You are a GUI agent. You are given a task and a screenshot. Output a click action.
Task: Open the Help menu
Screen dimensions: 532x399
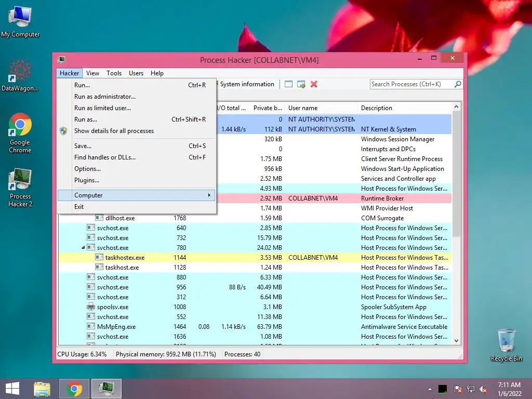coord(157,73)
